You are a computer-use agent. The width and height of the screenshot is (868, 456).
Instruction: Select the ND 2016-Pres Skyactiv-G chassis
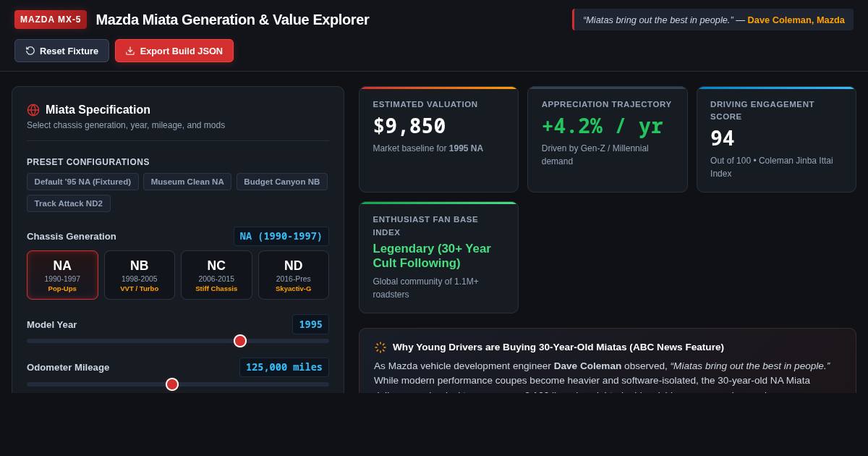(x=294, y=275)
